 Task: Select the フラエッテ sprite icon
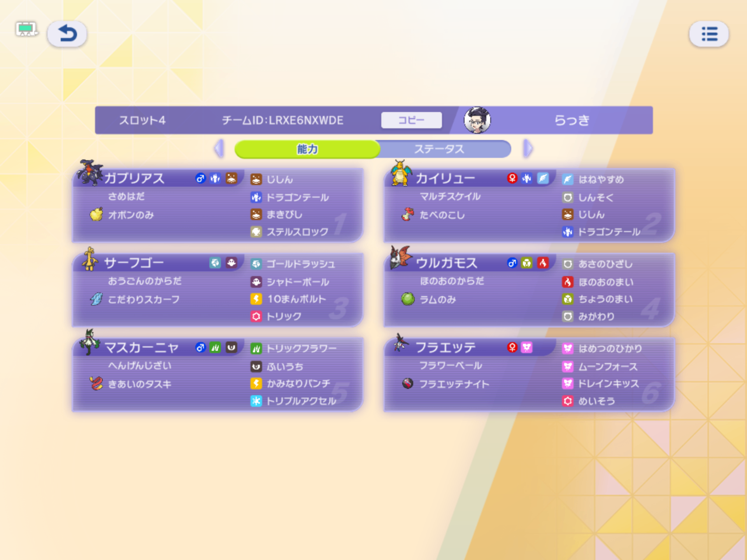click(401, 342)
